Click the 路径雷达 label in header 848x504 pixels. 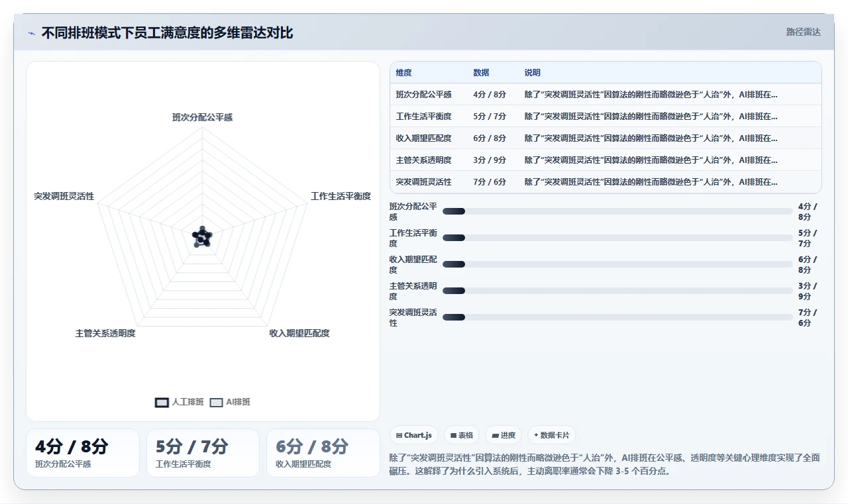click(x=803, y=32)
